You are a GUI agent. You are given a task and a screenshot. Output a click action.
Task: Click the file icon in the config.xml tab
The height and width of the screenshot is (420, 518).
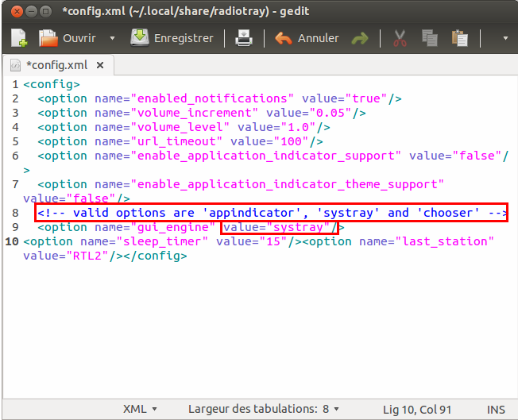click(15, 65)
